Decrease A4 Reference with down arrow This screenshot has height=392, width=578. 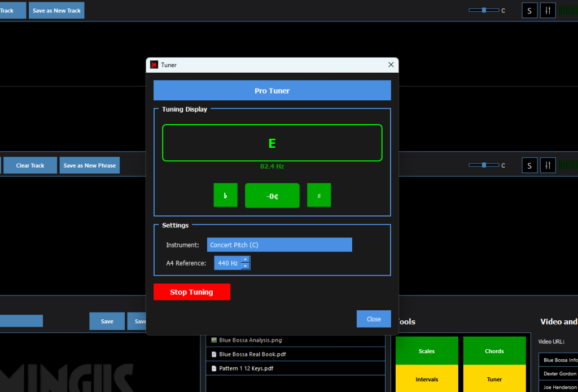coord(245,266)
